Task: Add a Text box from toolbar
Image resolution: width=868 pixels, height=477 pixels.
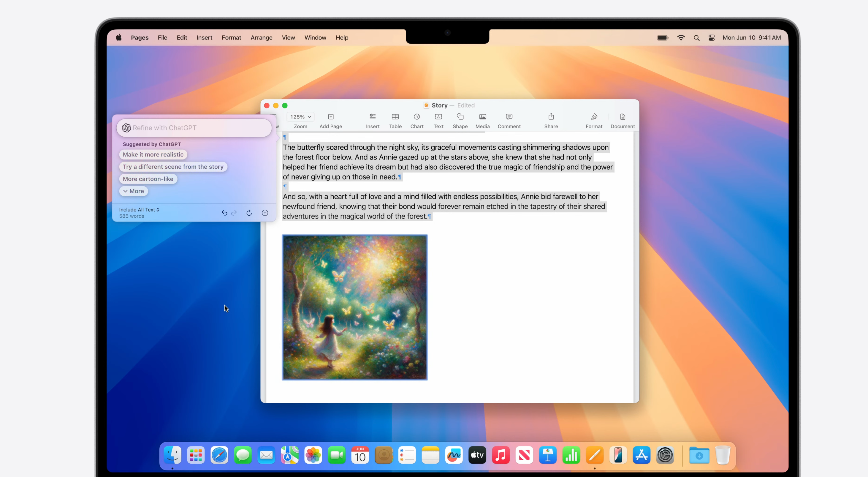Action: (x=438, y=117)
